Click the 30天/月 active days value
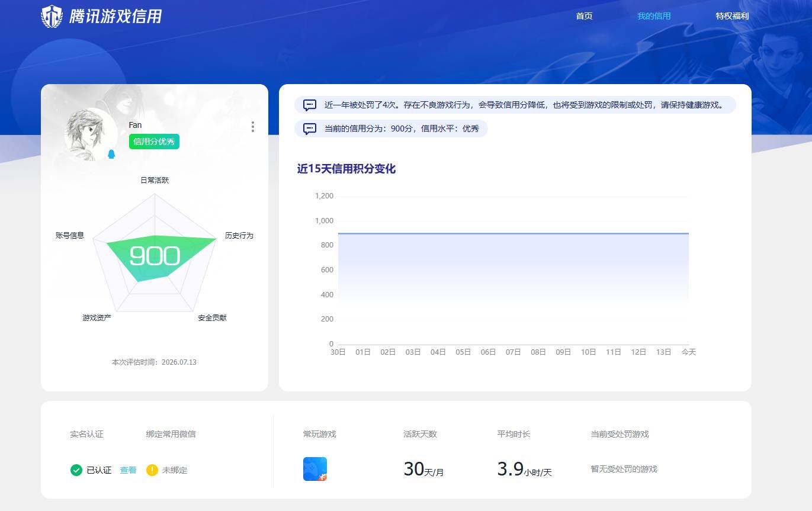The image size is (812, 511). point(423,470)
